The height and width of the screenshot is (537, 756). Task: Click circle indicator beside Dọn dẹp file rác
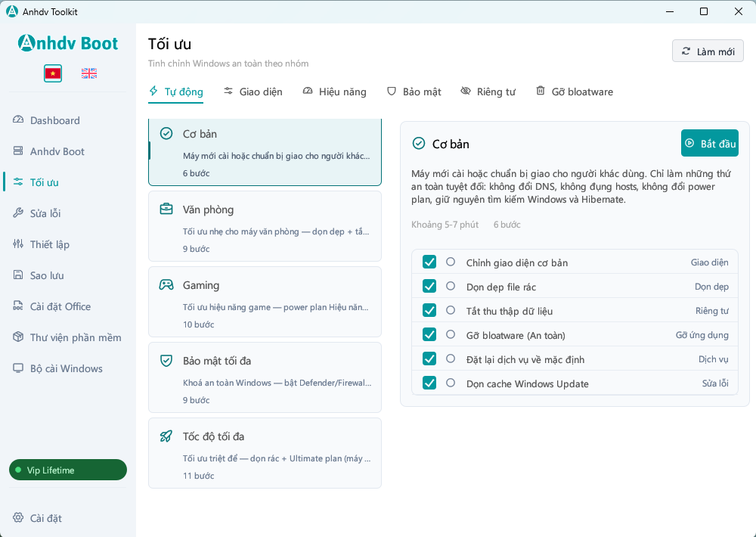pyautogui.click(x=451, y=286)
